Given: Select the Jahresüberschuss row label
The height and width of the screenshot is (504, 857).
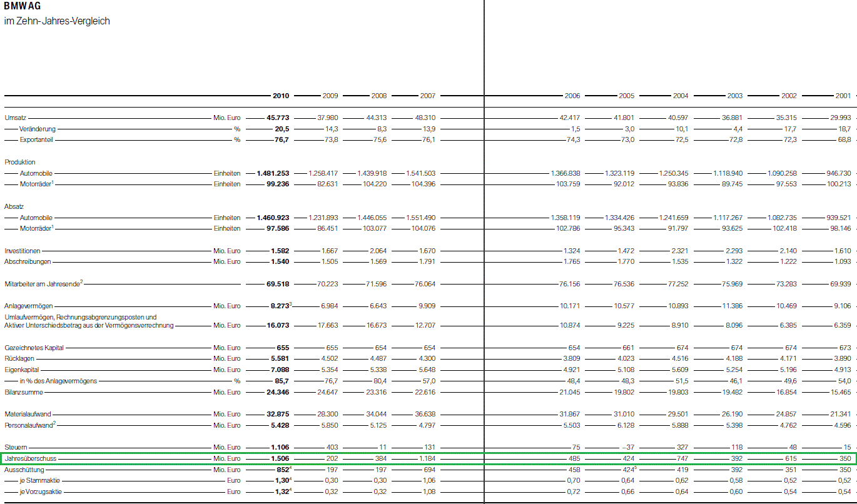Looking at the screenshot, I should click(31, 458).
